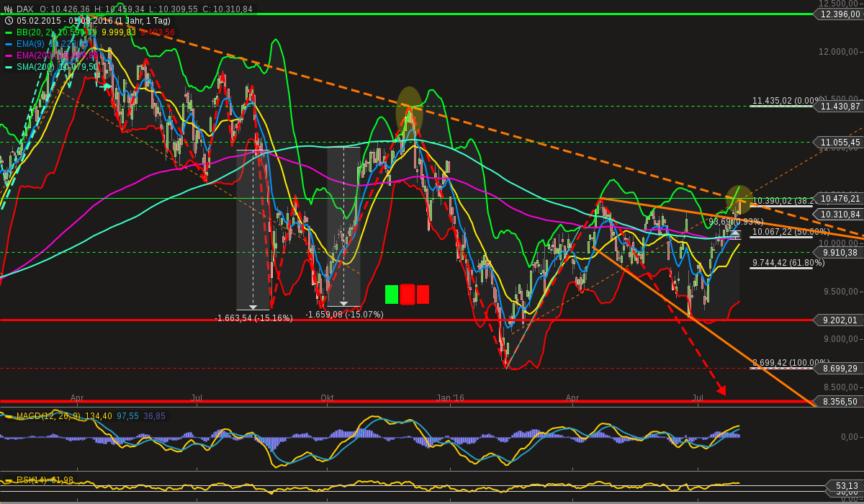Click the Okt label on the time axis
This screenshot has width=864, height=504.
click(328, 397)
